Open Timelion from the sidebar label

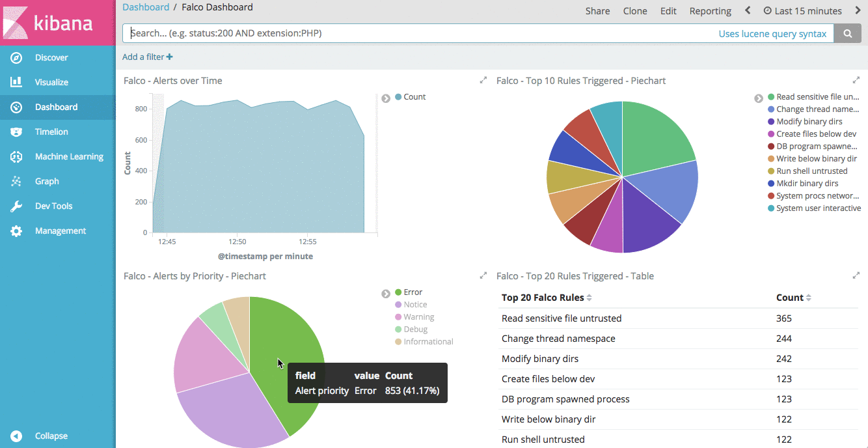[51, 132]
